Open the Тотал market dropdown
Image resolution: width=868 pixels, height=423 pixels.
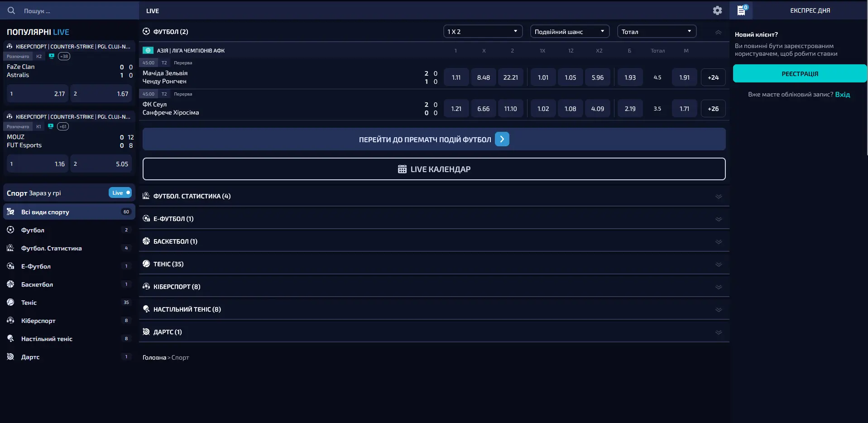[x=656, y=32]
